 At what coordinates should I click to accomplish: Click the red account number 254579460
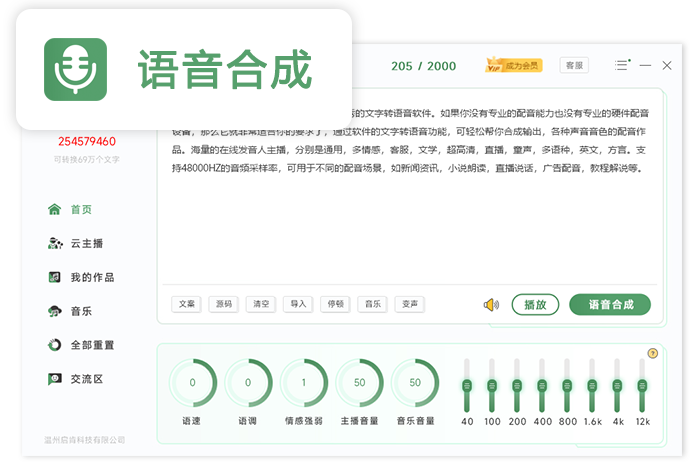pyautogui.click(x=87, y=142)
